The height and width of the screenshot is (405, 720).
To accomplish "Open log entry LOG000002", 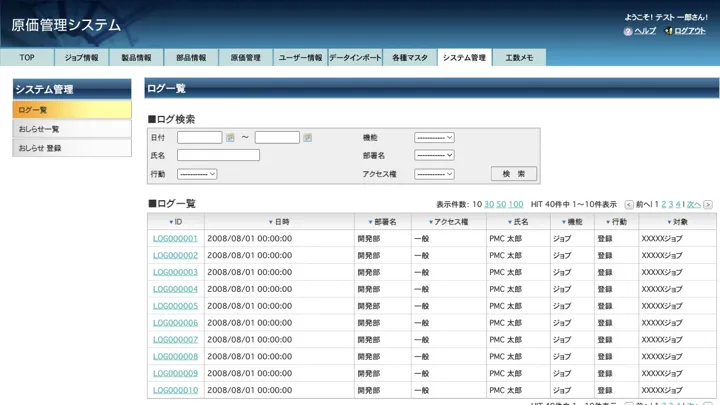I will click(x=175, y=255).
